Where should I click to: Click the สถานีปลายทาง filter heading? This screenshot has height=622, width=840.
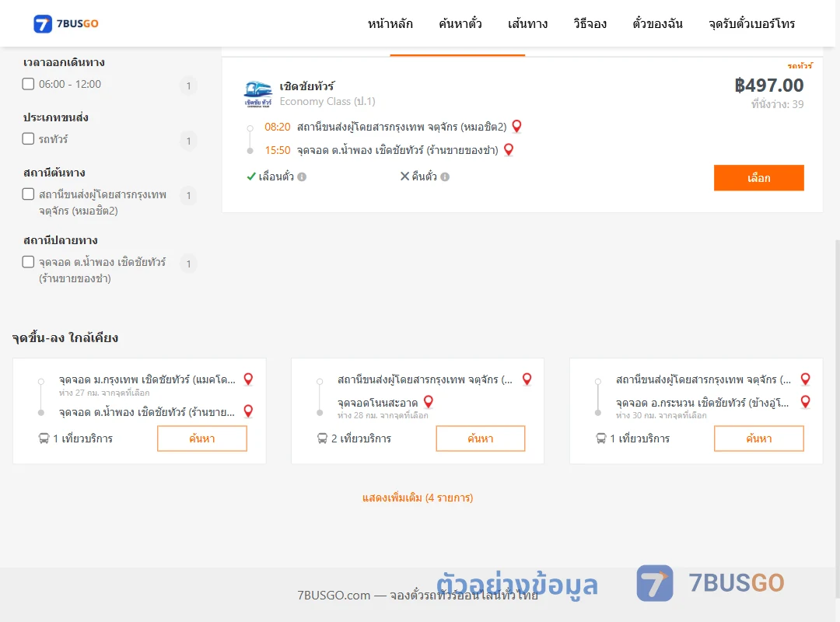click(61, 240)
